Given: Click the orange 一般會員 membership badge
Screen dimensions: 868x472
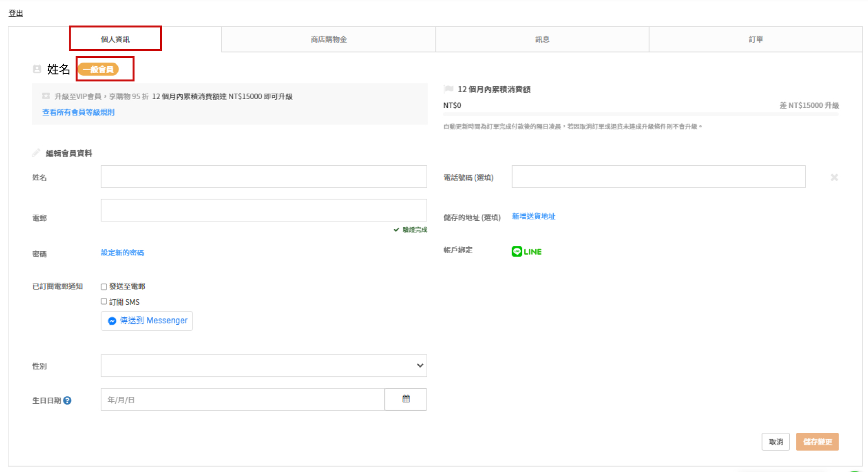Looking at the screenshot, I should 98,69.
